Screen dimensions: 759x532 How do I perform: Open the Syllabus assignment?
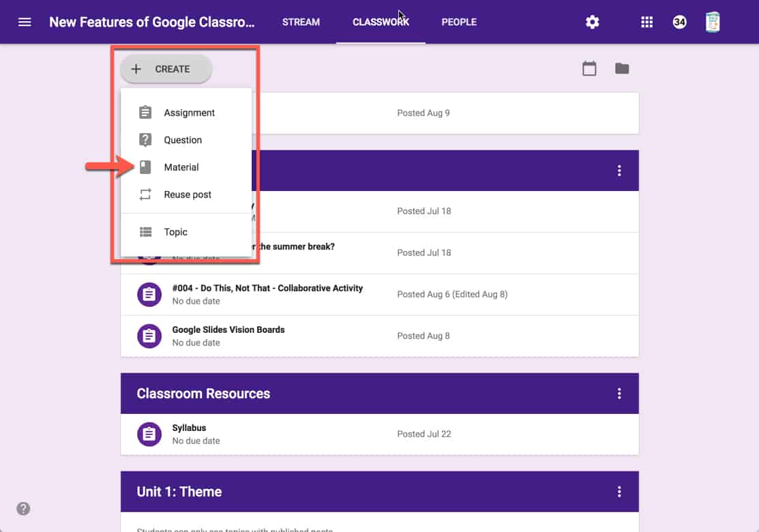(379, 434)
